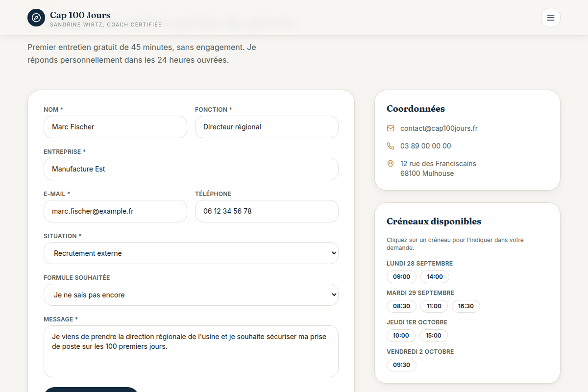Select the Friday 09:30 slot
Image resolution: width=588 pixels, height=392 pixels.
(x=401, y=365)
